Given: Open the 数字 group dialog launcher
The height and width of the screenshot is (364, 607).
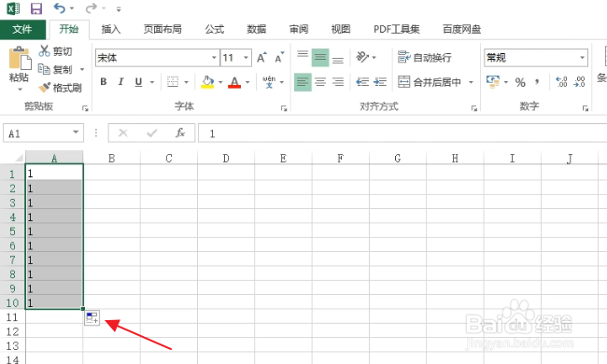Looking at the screenshot, I should [x=585, y=108].
